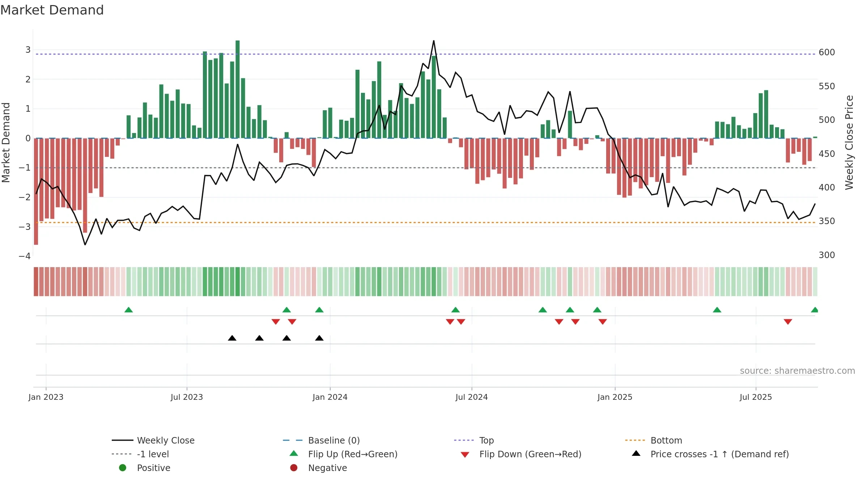Click the 400 price axis label

827,188
